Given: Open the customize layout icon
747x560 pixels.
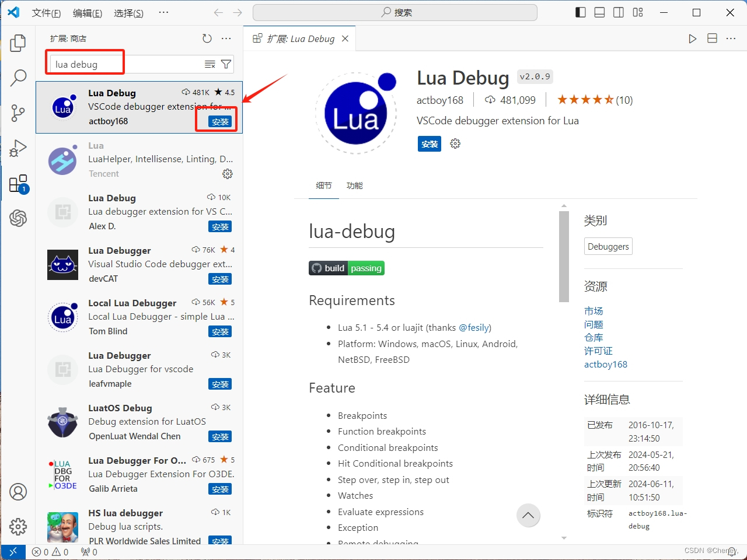Looking at the screenshot, I should point(638,12).
